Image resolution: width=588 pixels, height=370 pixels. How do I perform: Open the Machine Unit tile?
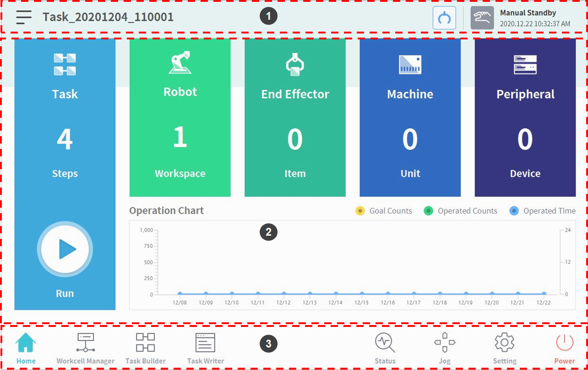click(410, 117)
